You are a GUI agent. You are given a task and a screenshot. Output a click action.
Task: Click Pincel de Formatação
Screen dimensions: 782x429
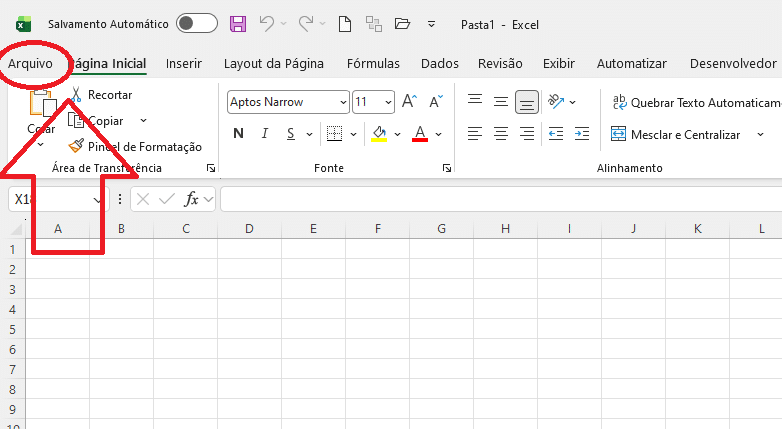click(135, 147)
